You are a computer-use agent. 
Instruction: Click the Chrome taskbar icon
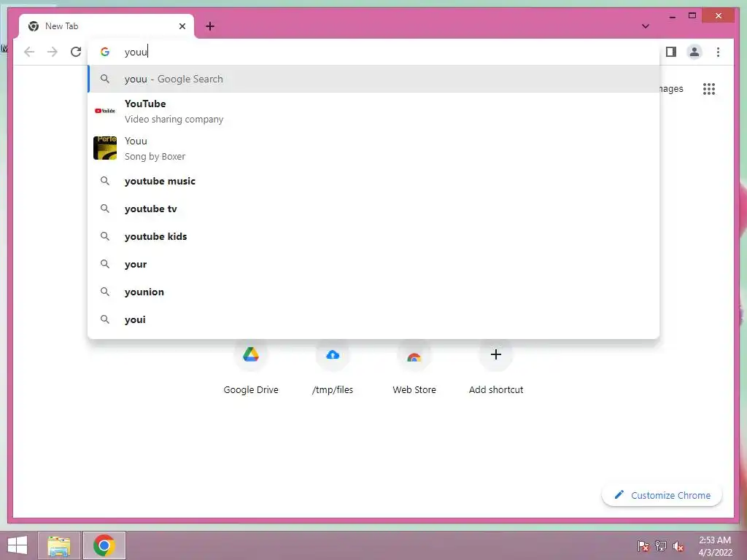tap(104, 545)
